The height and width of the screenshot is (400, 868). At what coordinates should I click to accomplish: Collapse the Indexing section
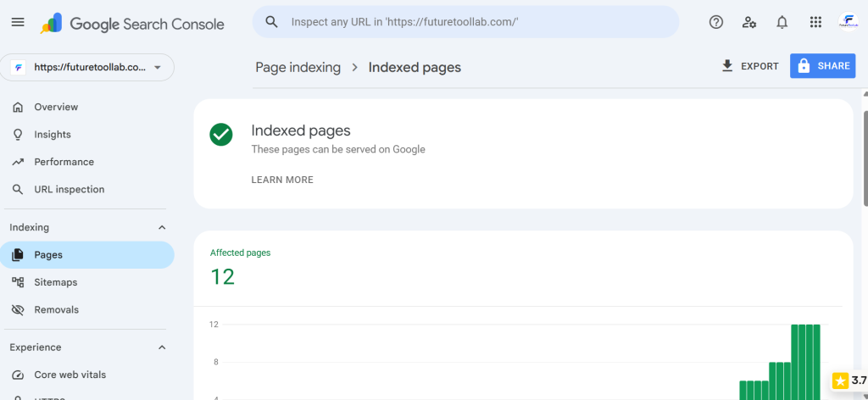162,227
